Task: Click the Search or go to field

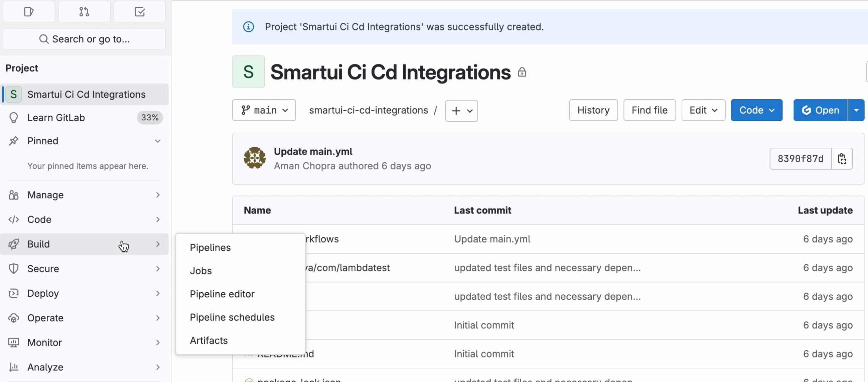Action: [x=84, y=39]
